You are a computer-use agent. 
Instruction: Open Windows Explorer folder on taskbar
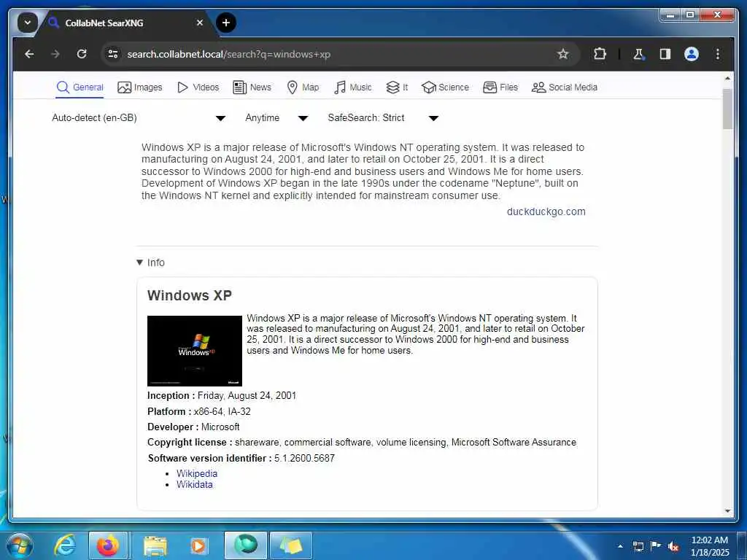(x=155, y=546)
